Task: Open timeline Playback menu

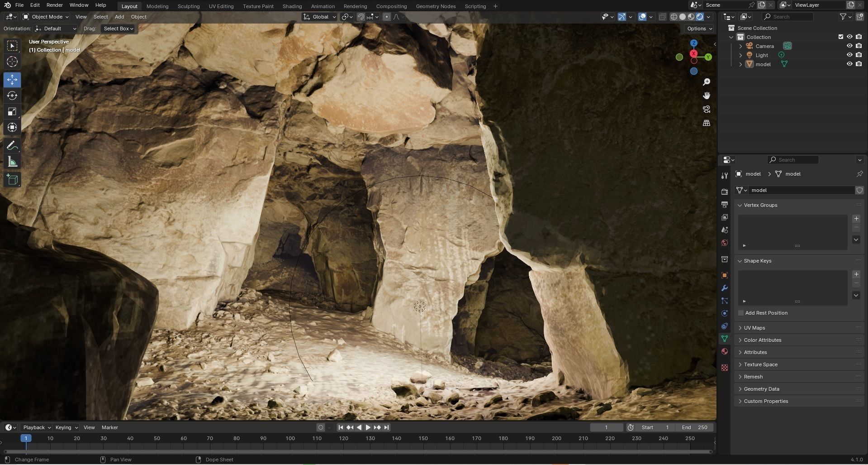Action: [x=37, y=427]
